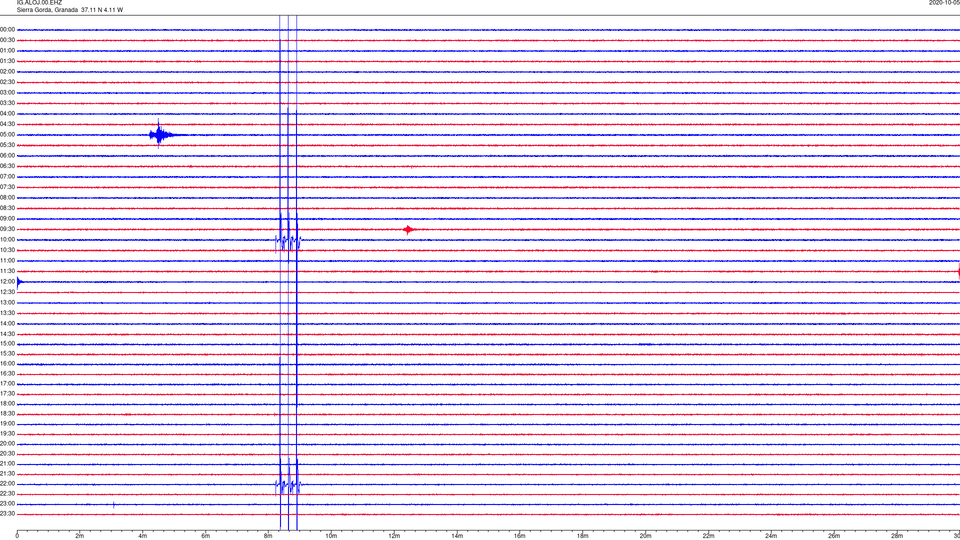This screenshot has width=960, height=540.
Task: Click the 00:00 time label
Action: (x=7, y=29)
